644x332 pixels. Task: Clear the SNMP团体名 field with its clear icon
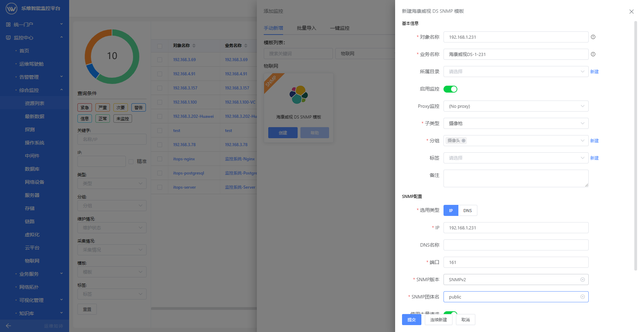pyautogui.click(x=582, y=297)
